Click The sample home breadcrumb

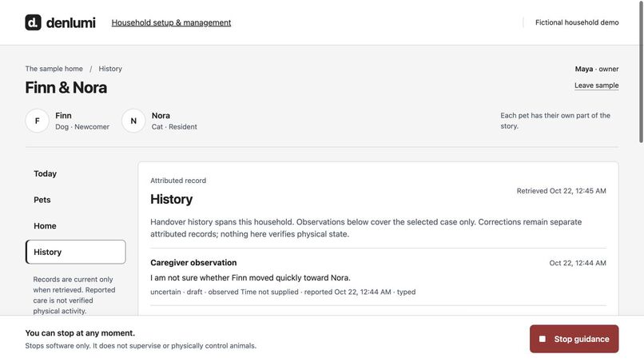54,69
